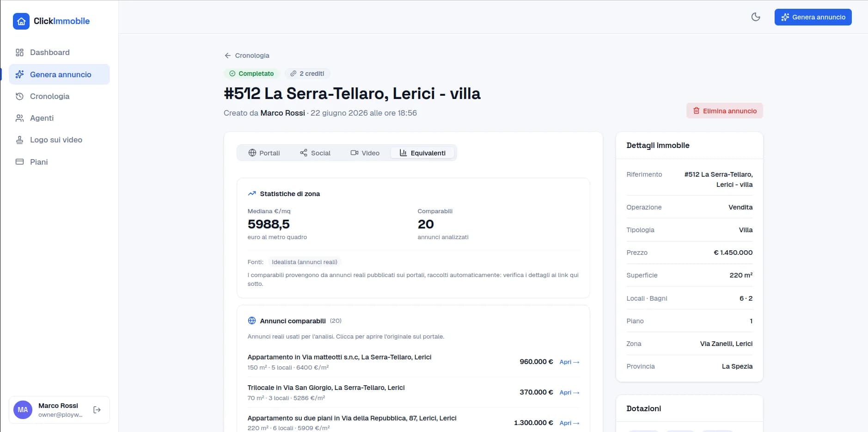
Task: Click the Completato status badge
Action: pos(251,74)
